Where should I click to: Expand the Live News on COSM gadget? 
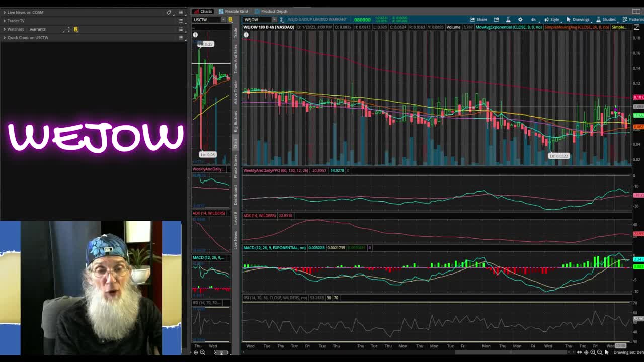5,12
